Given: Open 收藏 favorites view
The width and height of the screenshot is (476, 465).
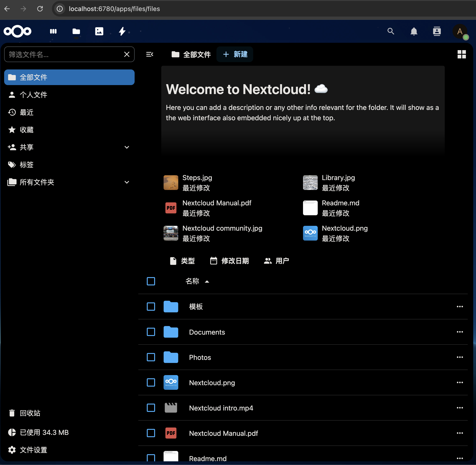Looking at the screenshot, I should tap(69, 130).
